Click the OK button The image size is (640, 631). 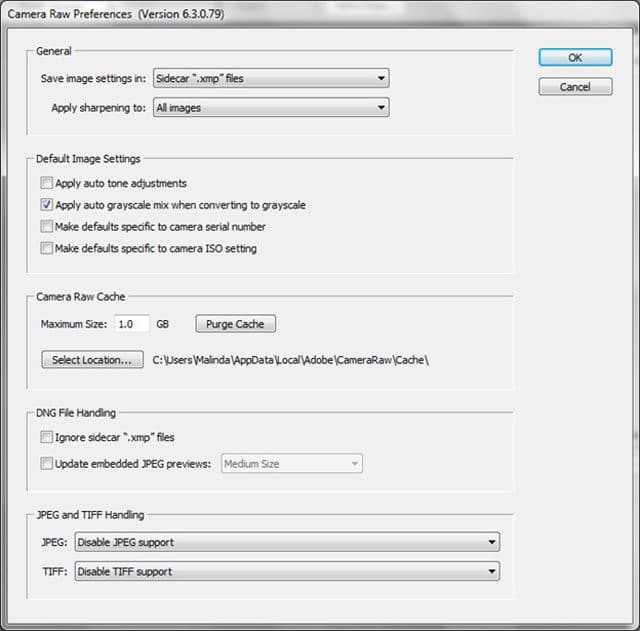click(575, 58)
